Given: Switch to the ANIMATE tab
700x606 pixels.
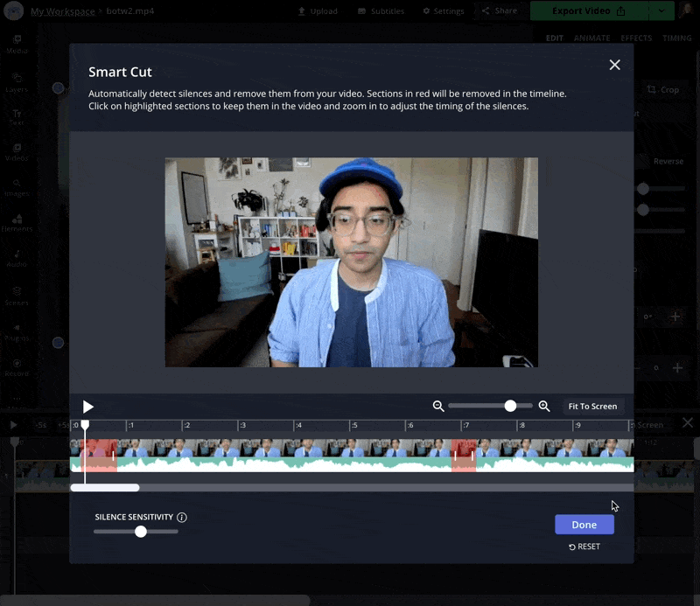Looking at the screenshot, I should point(592,38).
